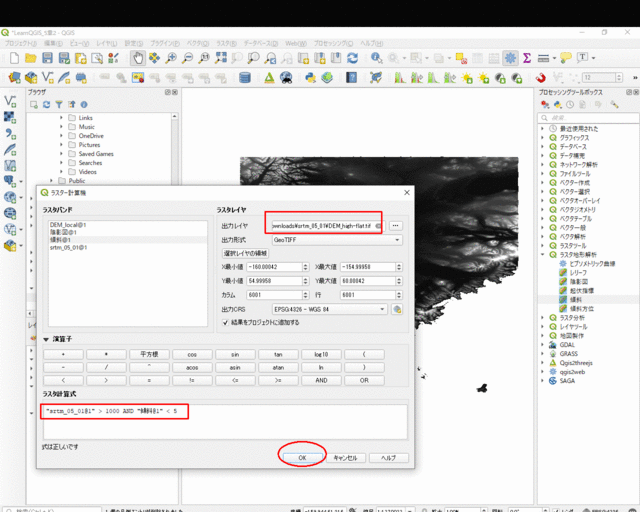
Task: Open project with the folder icon
Action: coord(31,58)
